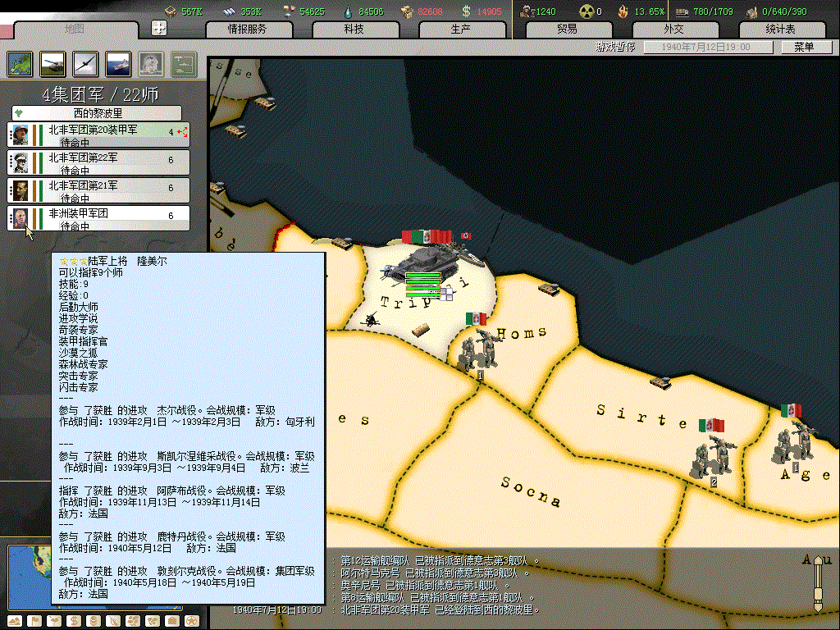Select the naval units ship icon

click(118, 63)
